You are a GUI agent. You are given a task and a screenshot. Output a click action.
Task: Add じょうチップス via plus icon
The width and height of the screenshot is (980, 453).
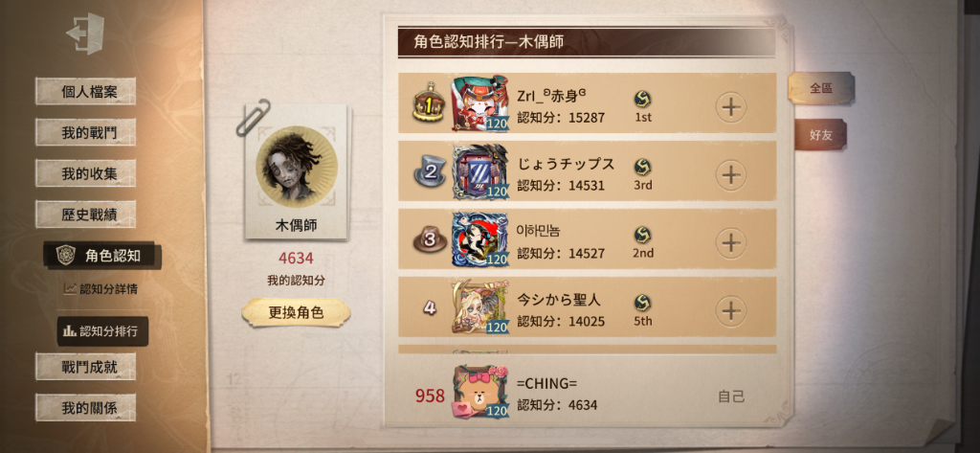pos(730,175)
